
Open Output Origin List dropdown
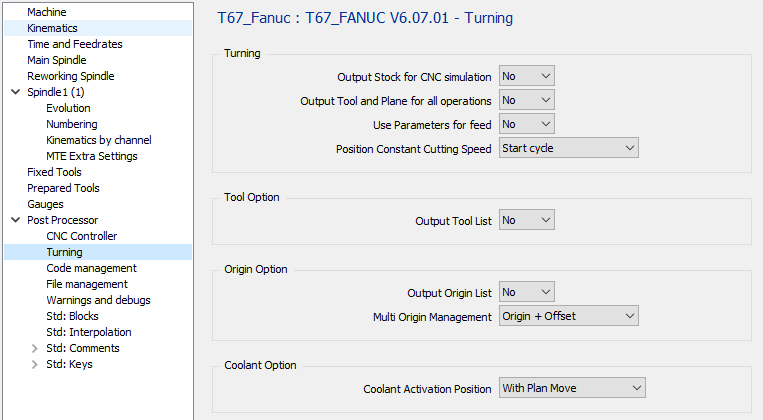[x=526, y=292]
